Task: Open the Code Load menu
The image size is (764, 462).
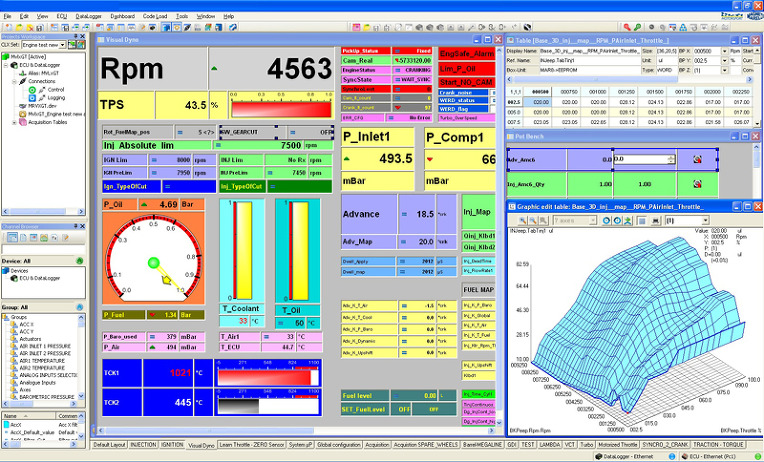Action: 154,17
